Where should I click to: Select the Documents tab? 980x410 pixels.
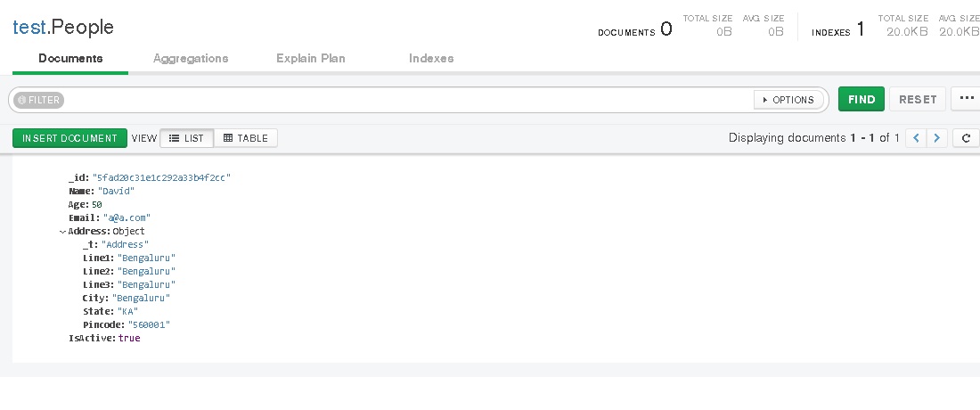click(70, 58)
